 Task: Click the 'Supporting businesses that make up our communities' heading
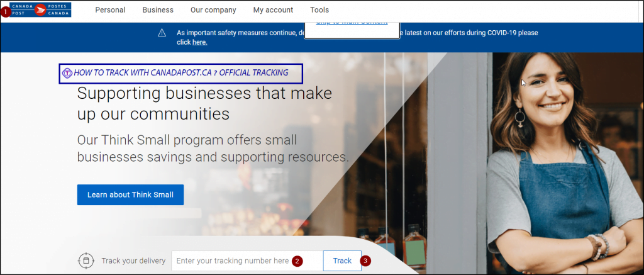tap(204, 104)
